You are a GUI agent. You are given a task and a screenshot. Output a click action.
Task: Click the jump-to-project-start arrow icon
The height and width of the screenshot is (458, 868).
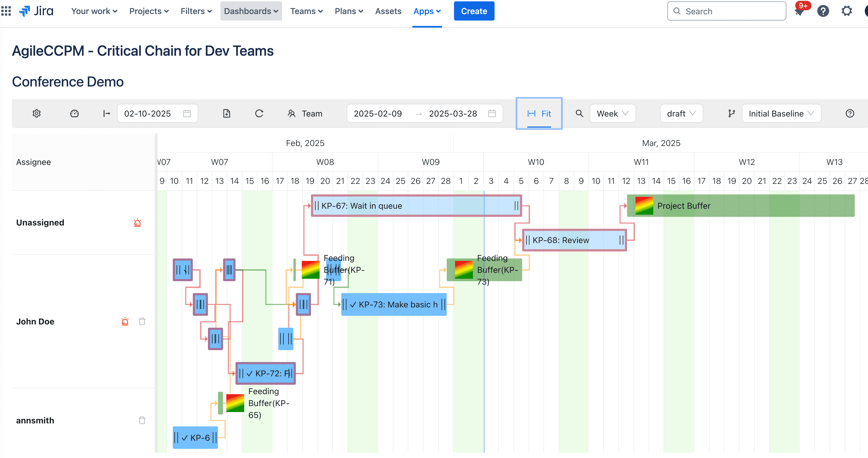107,113
